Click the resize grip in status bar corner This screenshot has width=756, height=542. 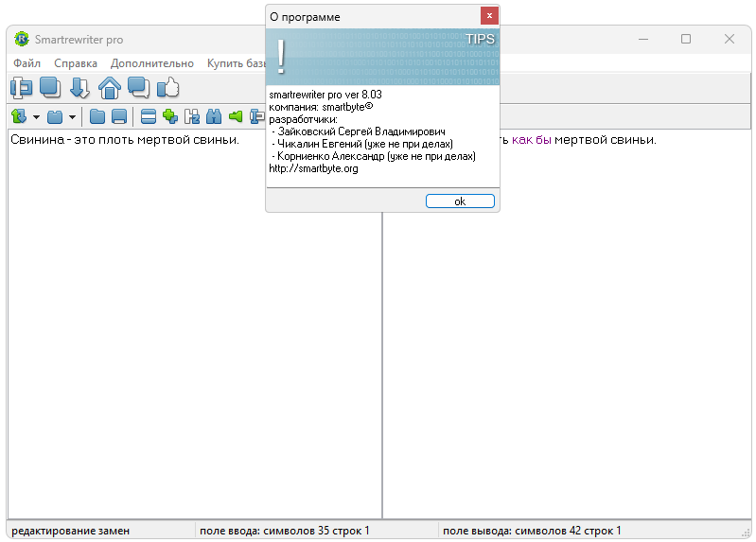click(746, 533)
